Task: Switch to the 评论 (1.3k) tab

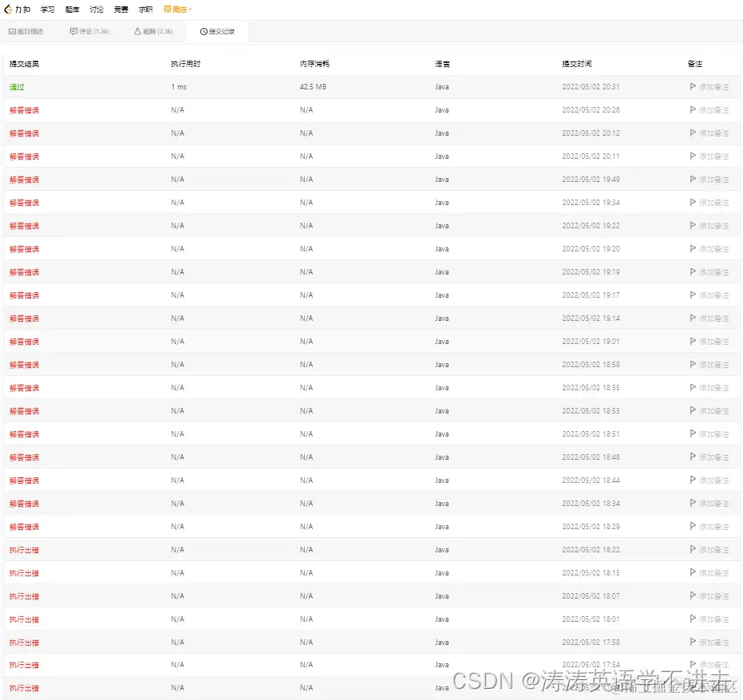Action: [89, 31]
